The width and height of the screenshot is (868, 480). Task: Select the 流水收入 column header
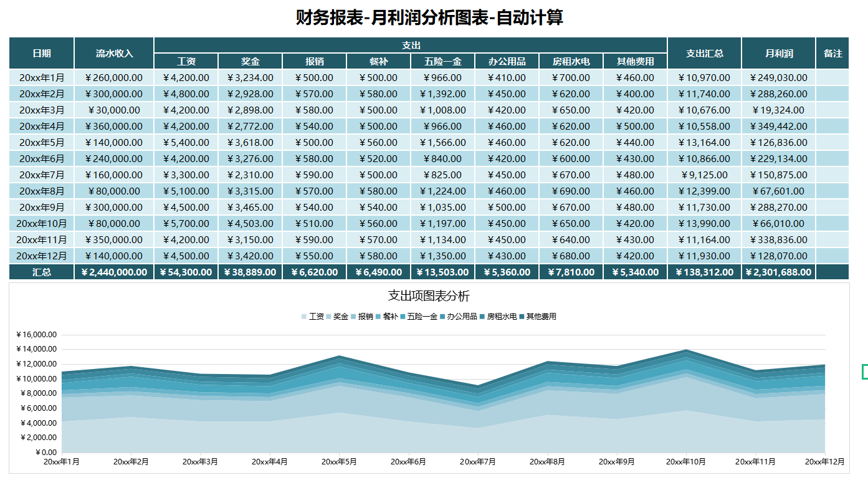pos(113,53)
